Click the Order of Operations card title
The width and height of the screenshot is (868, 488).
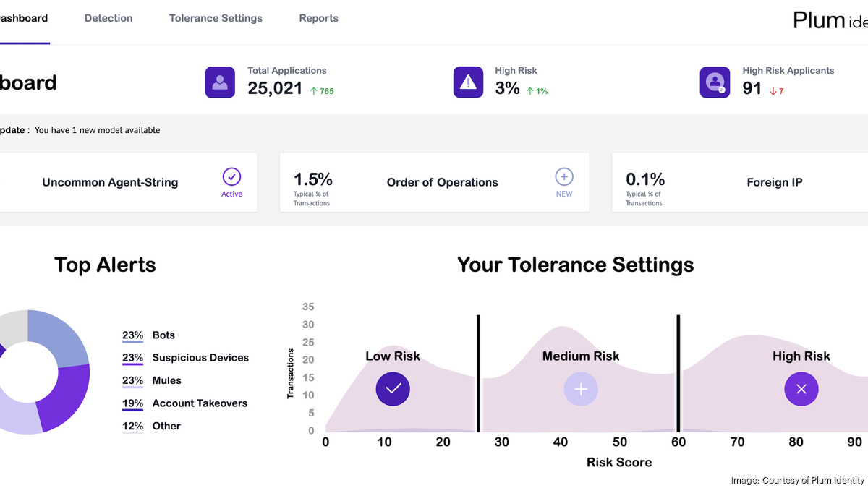tap(442, 183)
